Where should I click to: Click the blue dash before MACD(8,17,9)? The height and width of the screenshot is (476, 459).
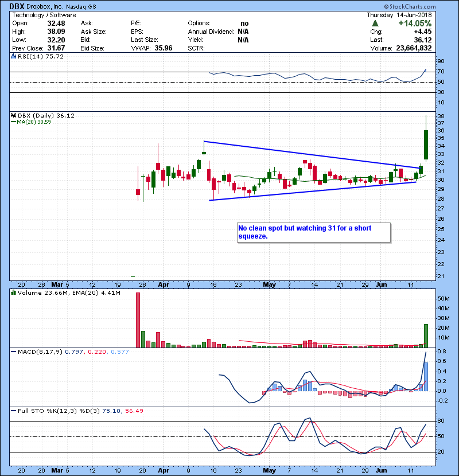(13, 352)
